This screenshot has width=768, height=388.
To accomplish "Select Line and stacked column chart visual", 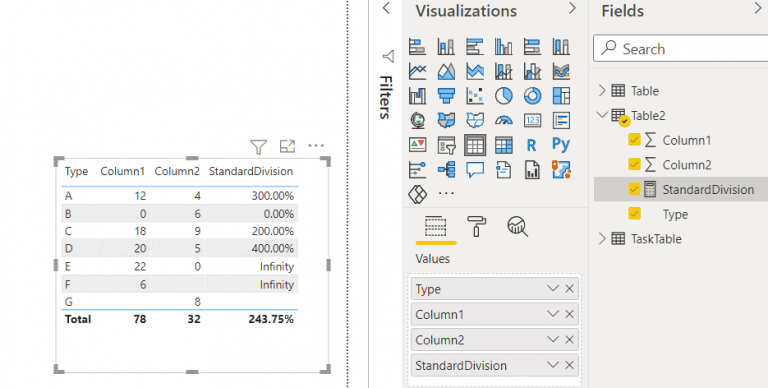I will click(504, 72).
